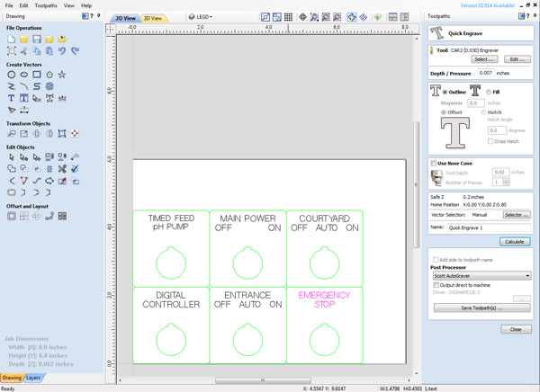Enable the Use Nose Cone checkbox
Viewport: 540px width, 392px height.
coord(434,163)
